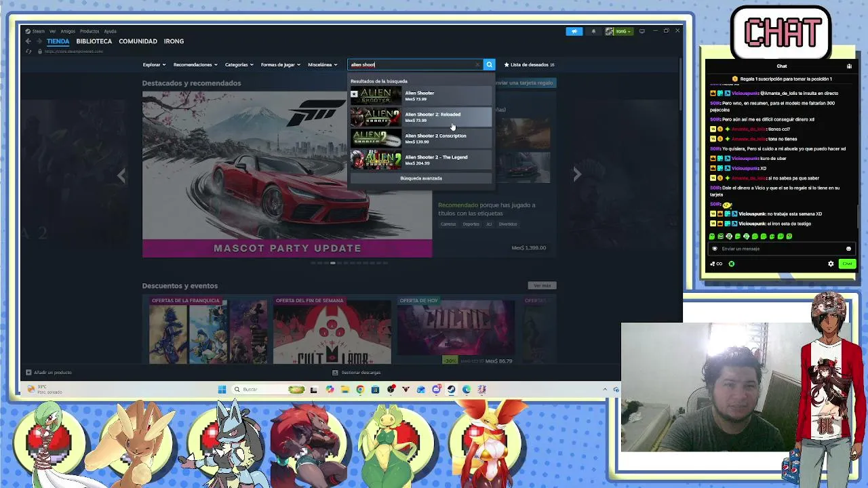This screenshot has width=868, height=488.
Task: Open Task View from the taskbar
Action: (x=313, y=389)
